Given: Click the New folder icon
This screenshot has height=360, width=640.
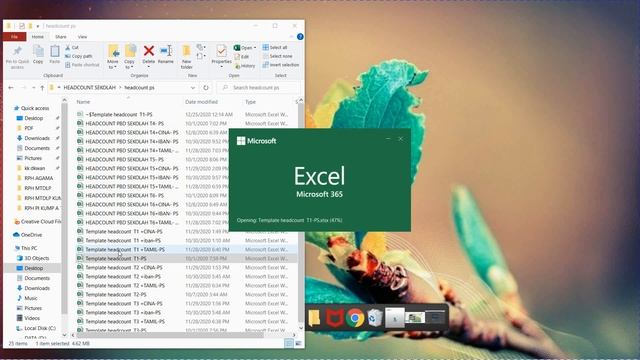Looking at the screenshot, I should tap(187, 51).
